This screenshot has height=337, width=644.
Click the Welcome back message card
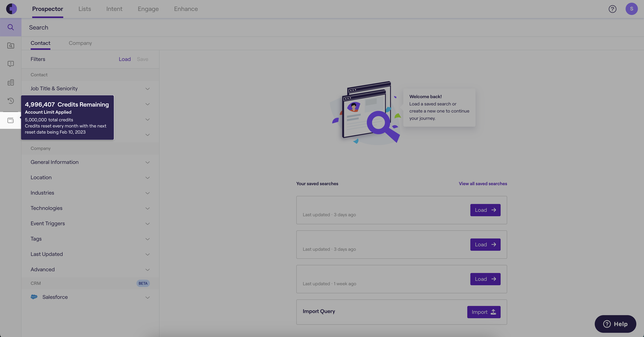pos(439,108)
